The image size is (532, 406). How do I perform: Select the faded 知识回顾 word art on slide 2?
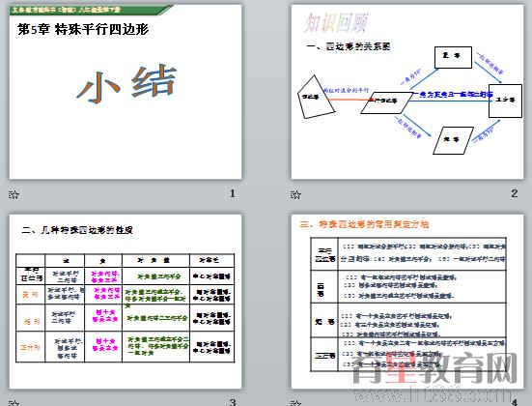[336, 22]
